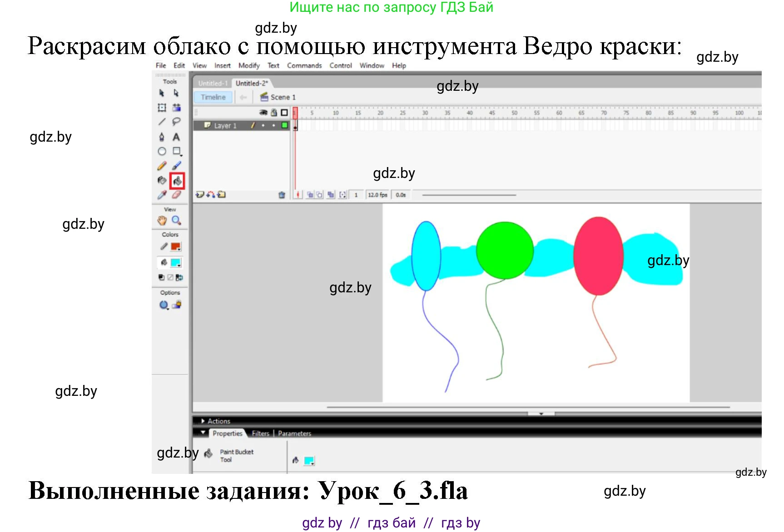Open the Rectangle tool flyout
This screenshot has height=532, width=784.
[x=177, y=152]
